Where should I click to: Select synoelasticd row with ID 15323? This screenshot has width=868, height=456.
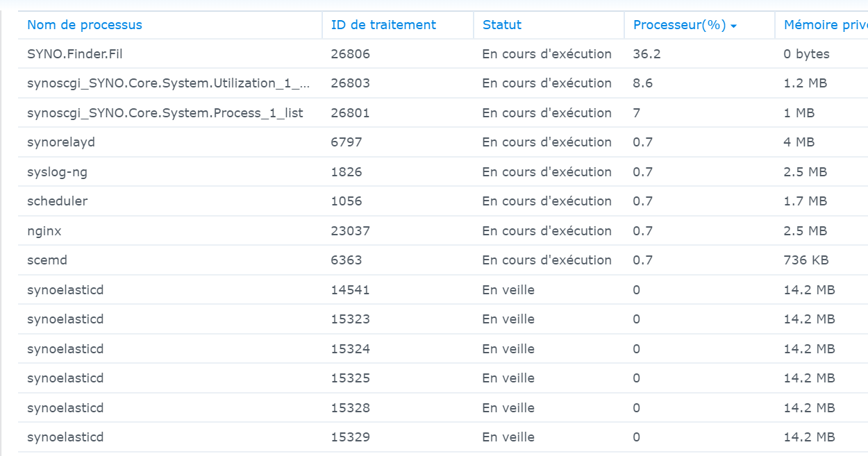point(443,319)
